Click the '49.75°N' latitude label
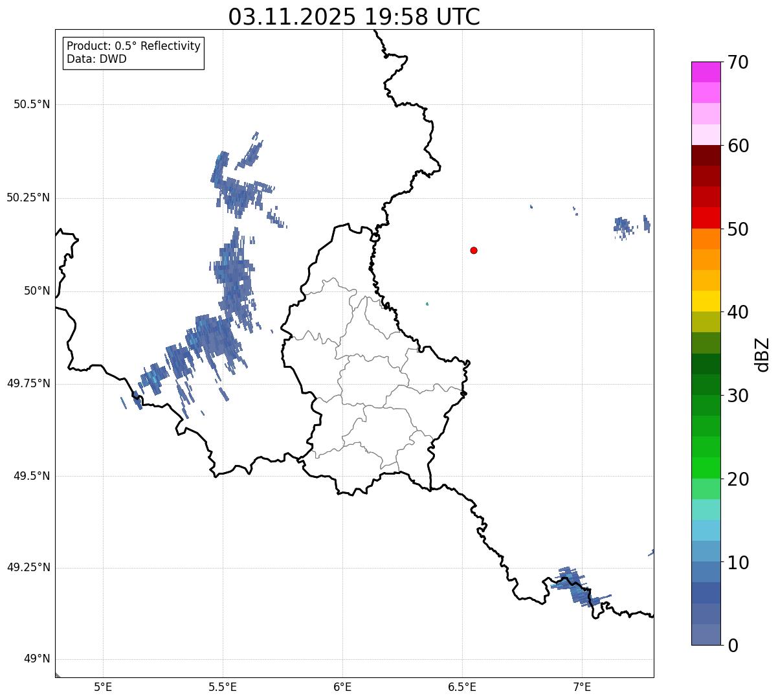This screenshot has height=700, width=778. point(28,383)
